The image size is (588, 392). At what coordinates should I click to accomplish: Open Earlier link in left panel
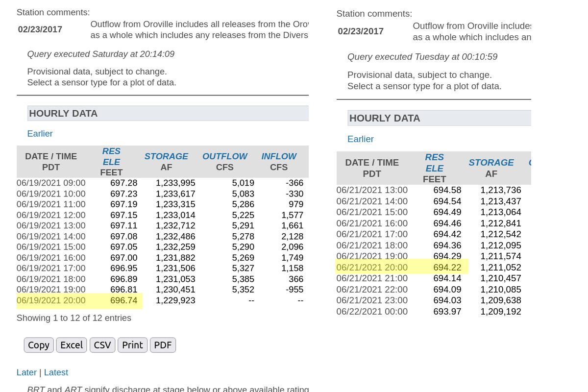[x=40, y=134]
